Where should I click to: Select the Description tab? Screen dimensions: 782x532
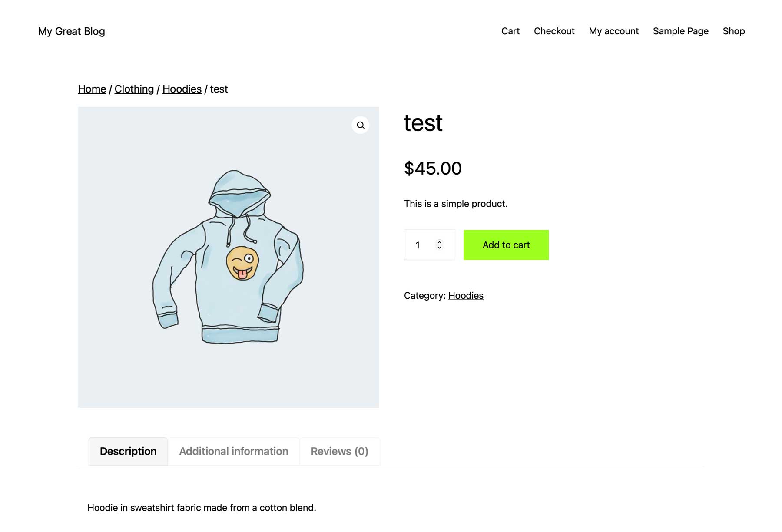(x=128, y=451)
